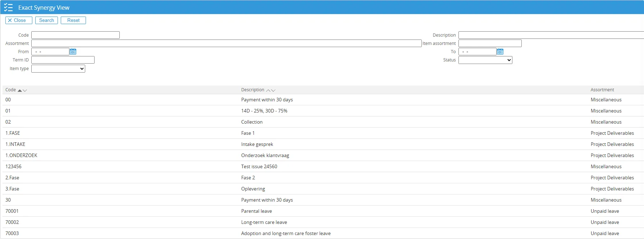Focus the Assortment input field
The width and height of the screenshot is (644, 239).
coord(227,43)
